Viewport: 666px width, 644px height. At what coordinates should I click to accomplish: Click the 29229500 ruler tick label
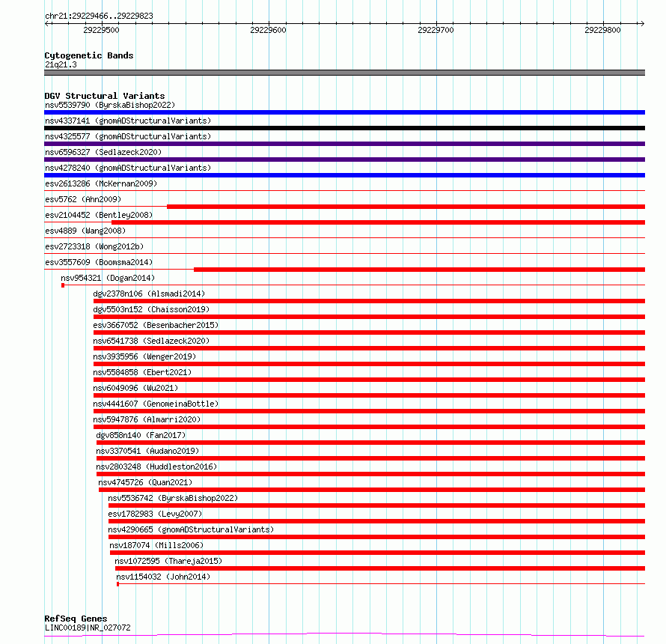click(101, 30)
